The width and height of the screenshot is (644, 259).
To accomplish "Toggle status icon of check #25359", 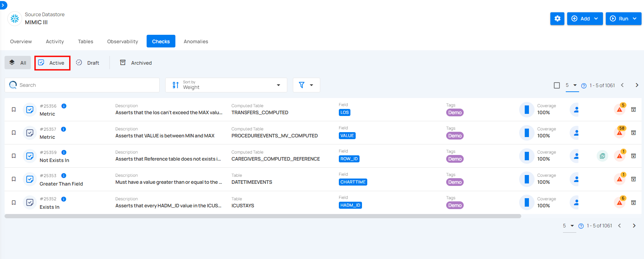I will coord(30,156).
